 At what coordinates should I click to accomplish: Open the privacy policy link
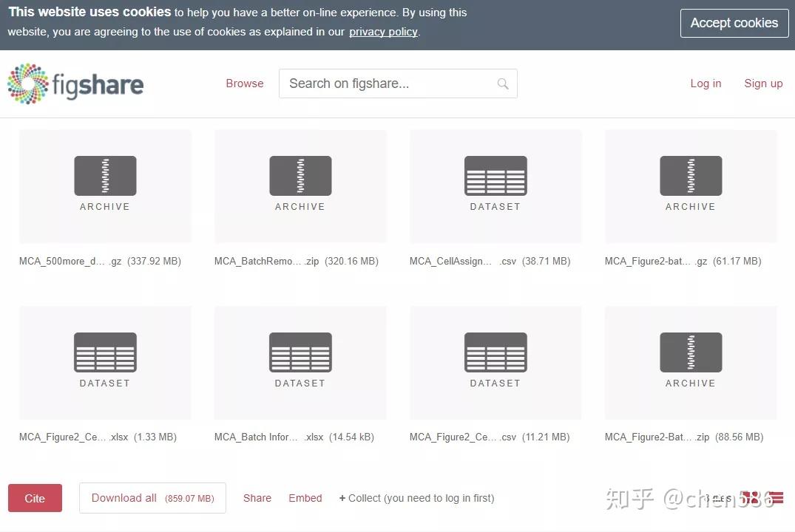point(383,31)
